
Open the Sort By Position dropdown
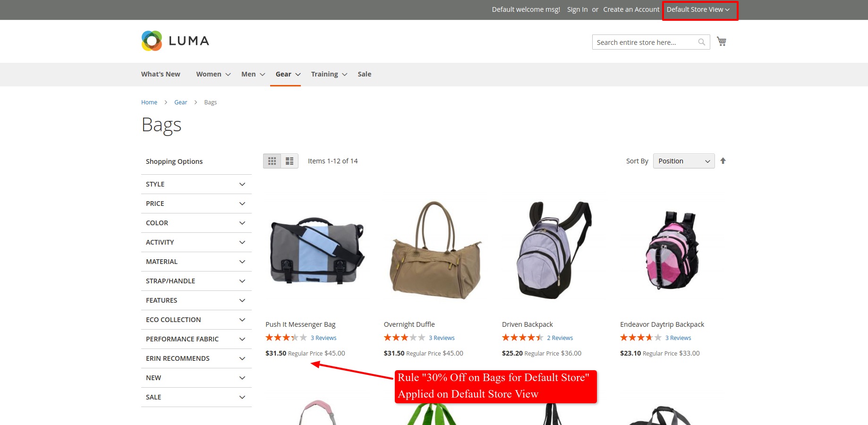point(684,161)
